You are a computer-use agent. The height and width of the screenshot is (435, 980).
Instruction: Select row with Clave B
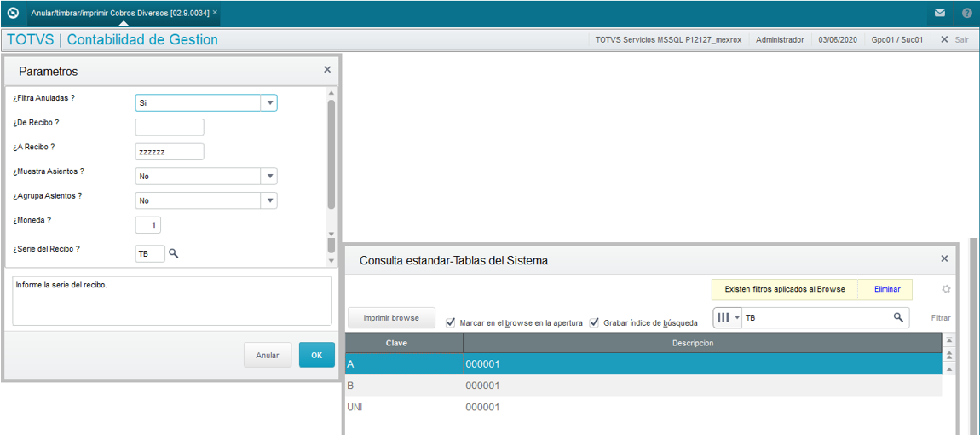643,386
